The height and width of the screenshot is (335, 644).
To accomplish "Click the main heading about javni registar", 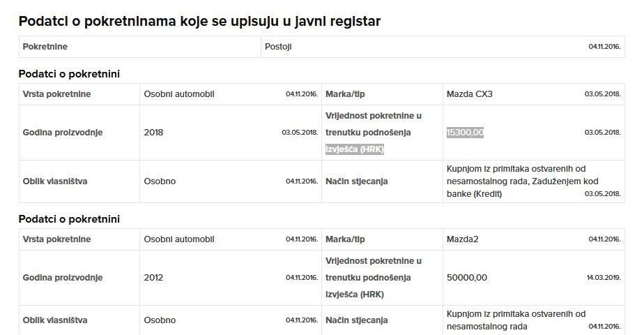I will point(199,21).
